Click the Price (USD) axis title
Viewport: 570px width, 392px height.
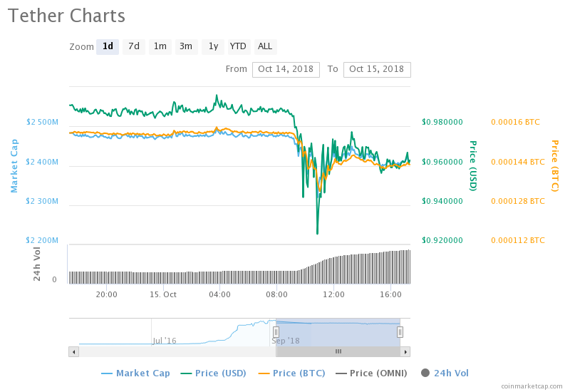[x=472, y=166]
